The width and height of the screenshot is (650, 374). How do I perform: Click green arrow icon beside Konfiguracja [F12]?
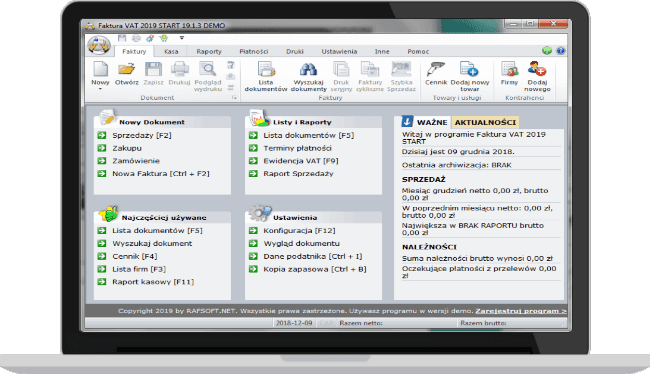point(253,231)
